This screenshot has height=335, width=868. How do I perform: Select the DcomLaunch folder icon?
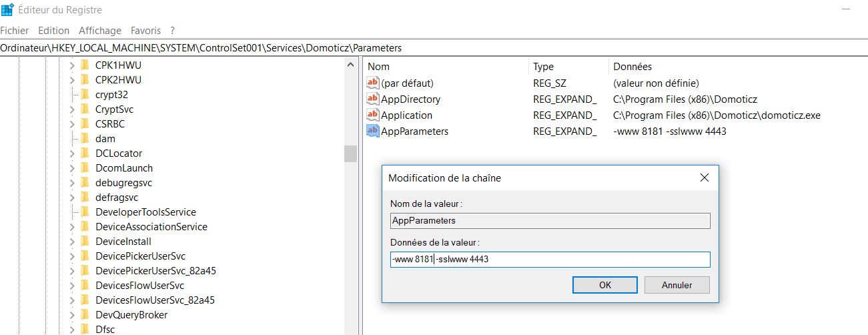(85, 168)
